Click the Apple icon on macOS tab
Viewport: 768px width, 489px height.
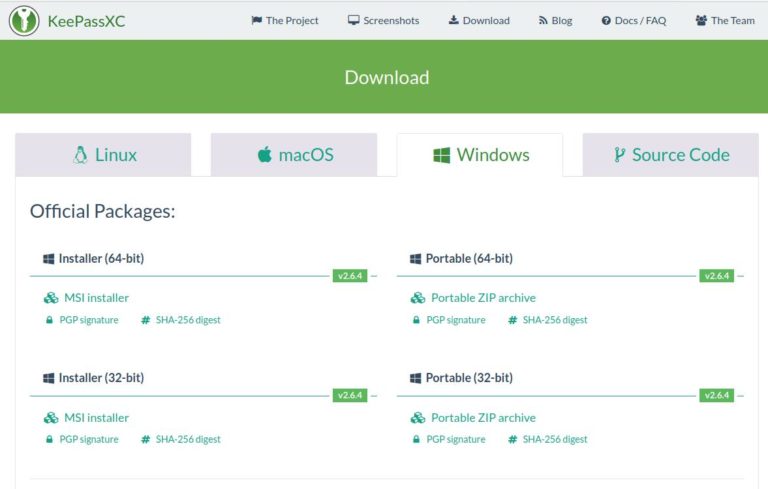264,154
